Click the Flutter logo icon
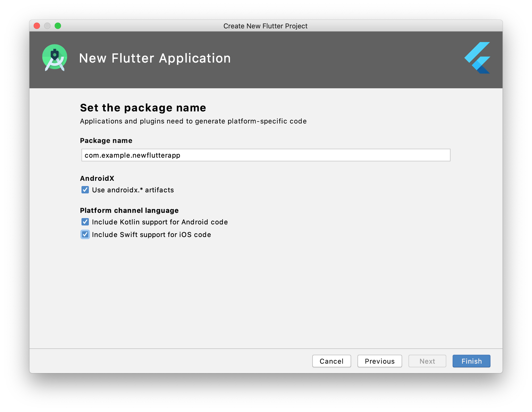Screen dimensions: 532x412 pyautogui.click(x=477, y=58)
